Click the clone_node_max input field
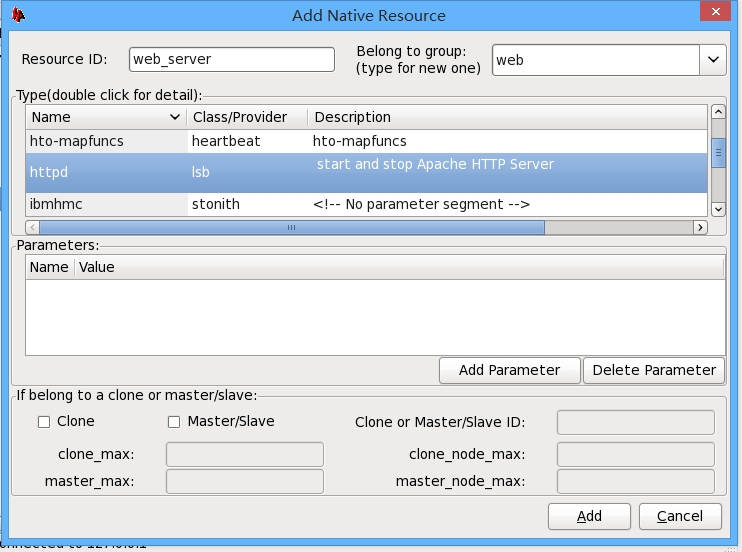 coord(636,454)
